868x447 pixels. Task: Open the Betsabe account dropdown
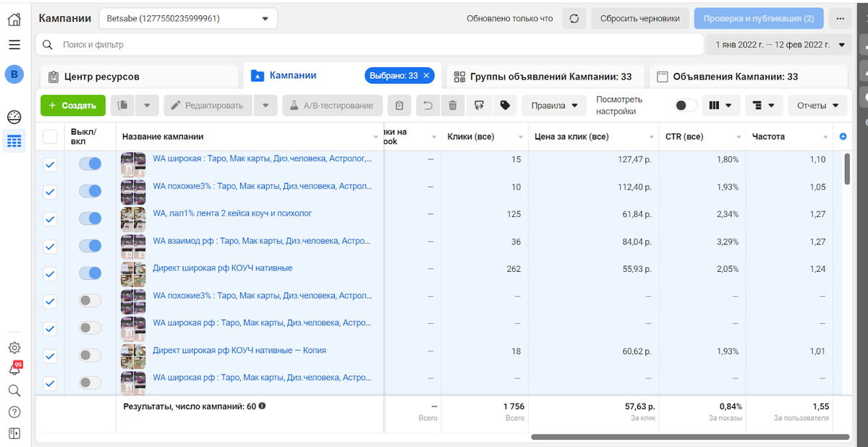187,18
